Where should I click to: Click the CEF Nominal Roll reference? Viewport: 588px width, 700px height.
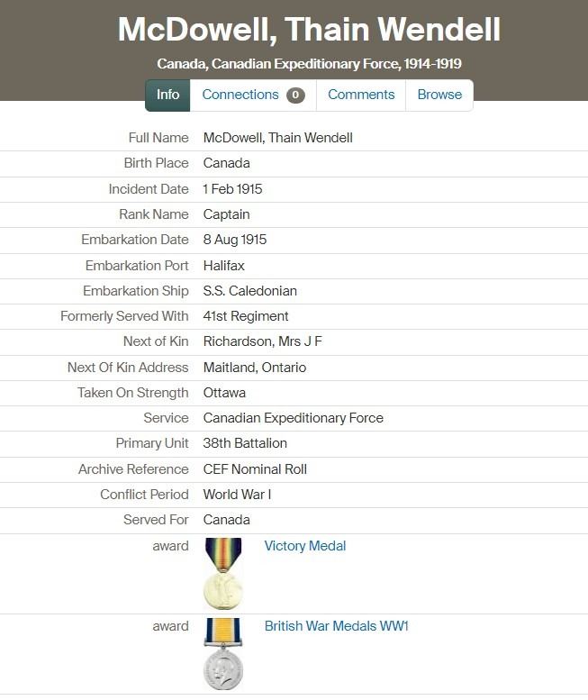point(255,469)
